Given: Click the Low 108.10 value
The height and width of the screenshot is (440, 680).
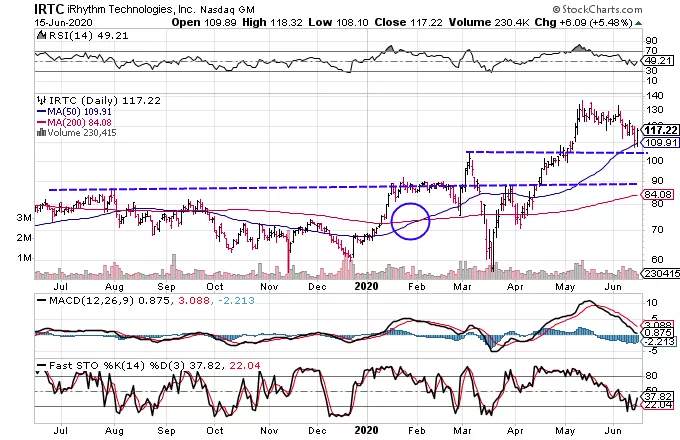Looking at the screenshot, I should [x=338, y=23].
